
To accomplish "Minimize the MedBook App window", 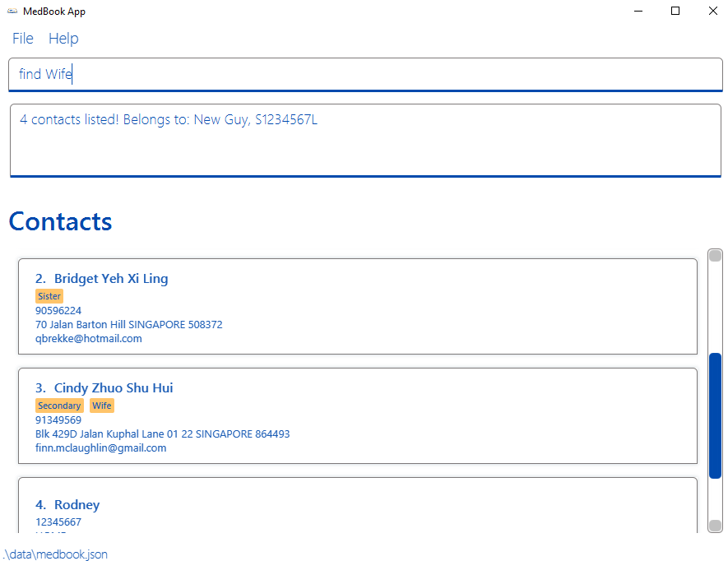I will coord(638,12).
